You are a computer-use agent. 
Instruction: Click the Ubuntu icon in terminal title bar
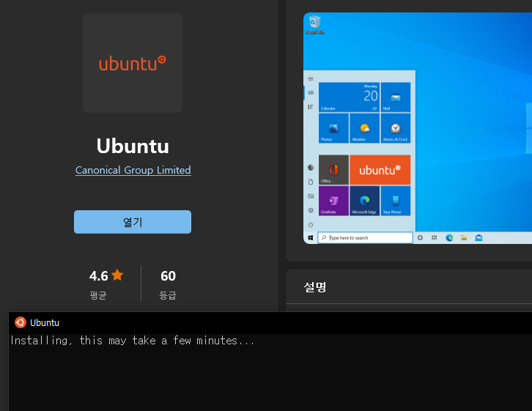coord(21,322)
